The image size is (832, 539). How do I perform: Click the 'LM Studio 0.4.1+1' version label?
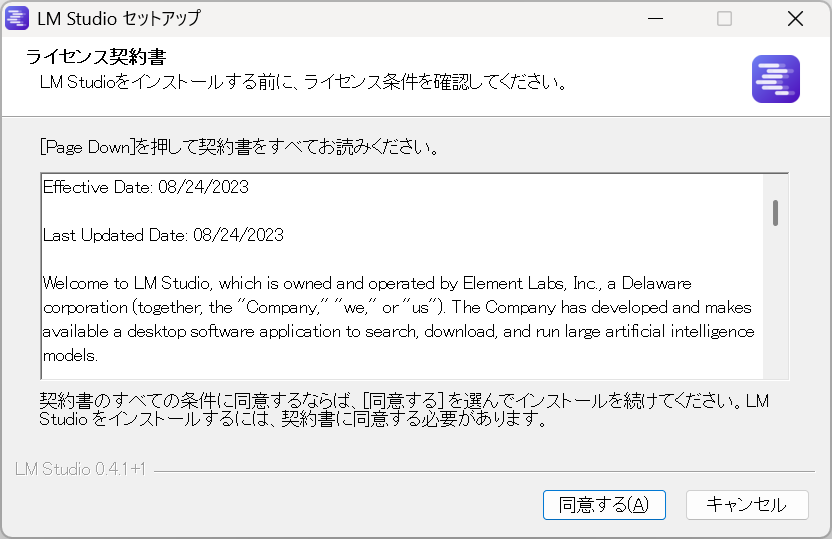(80, 469)
